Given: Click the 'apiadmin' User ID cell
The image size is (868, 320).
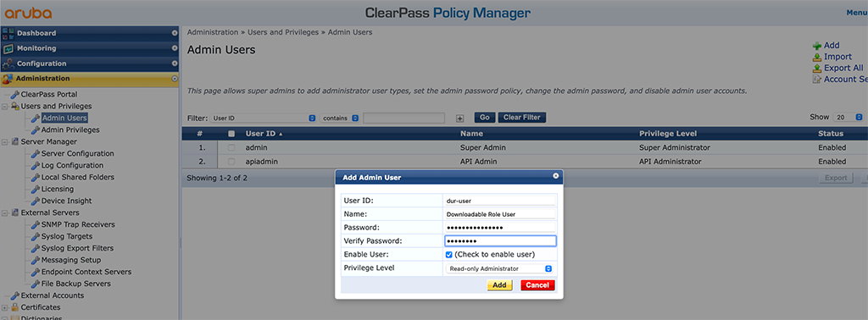Looking at the screenshot, I should (261, 162).
